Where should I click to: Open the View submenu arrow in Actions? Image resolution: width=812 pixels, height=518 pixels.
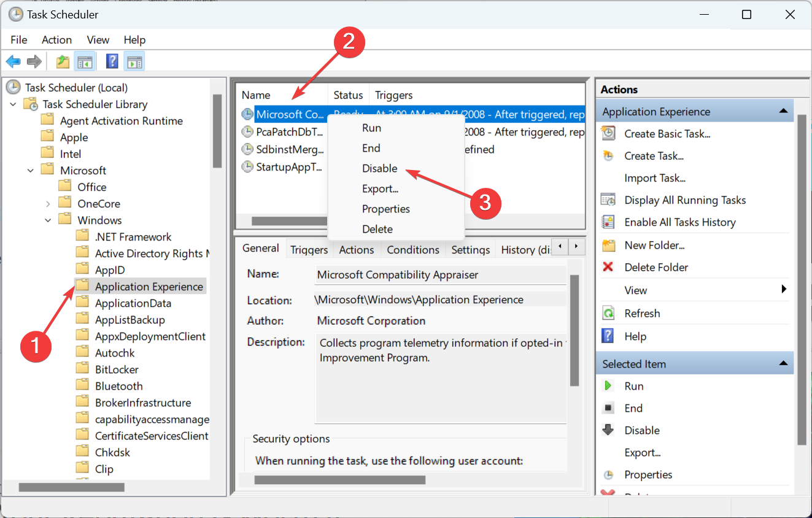coord(784,289)
